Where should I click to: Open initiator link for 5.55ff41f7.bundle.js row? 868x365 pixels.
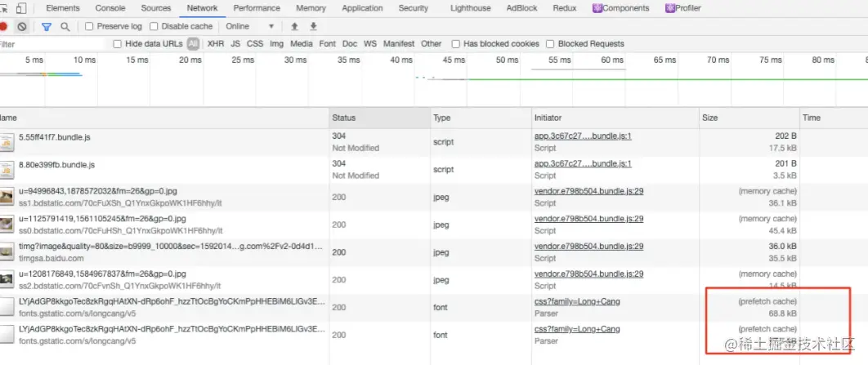pos(583,136)
